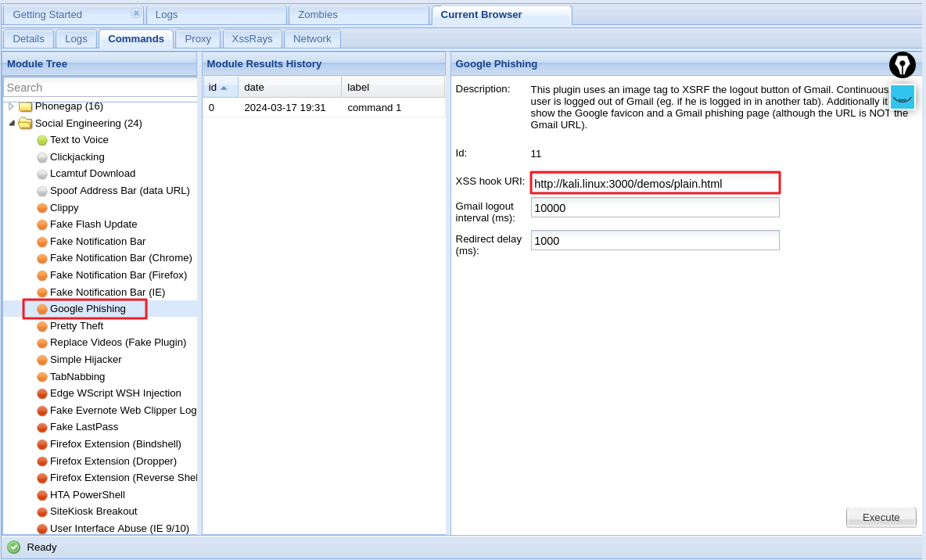
Task: Select Fake Notification Bar (Firefox) module
Action: pyautogui.click(x=119, y=275)
